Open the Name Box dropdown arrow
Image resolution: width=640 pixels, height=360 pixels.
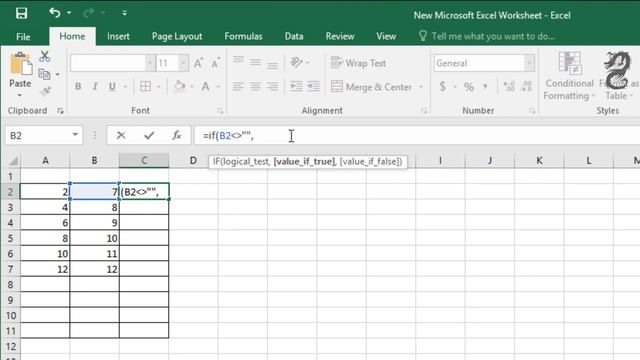click(75, 135)
